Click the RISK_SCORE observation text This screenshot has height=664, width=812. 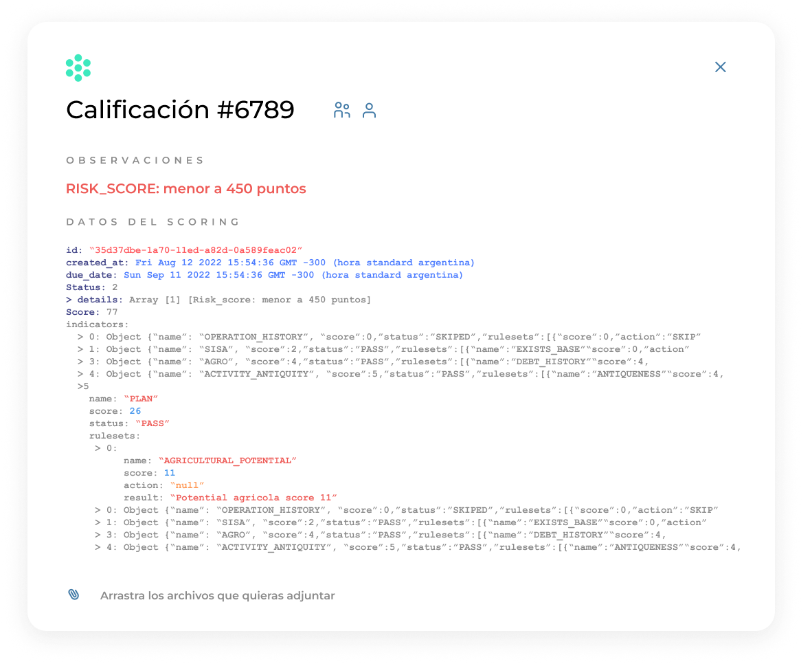(x=186, y=188)
